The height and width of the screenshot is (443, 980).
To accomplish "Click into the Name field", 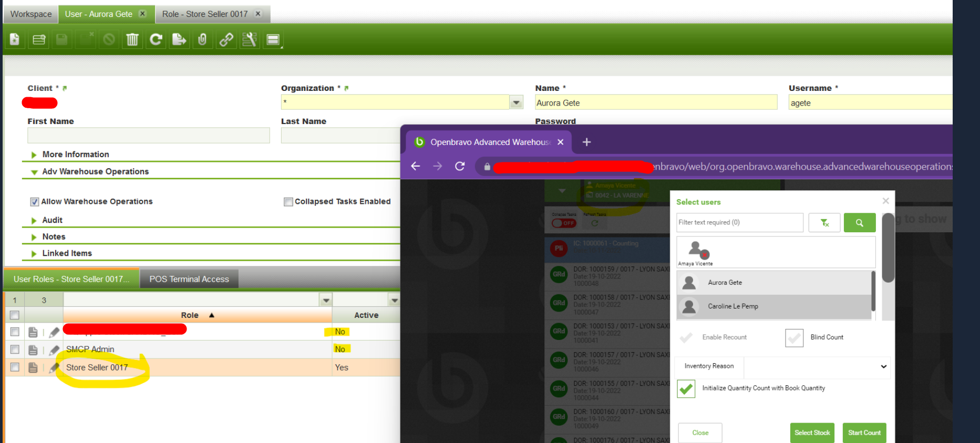I will 656,102.
